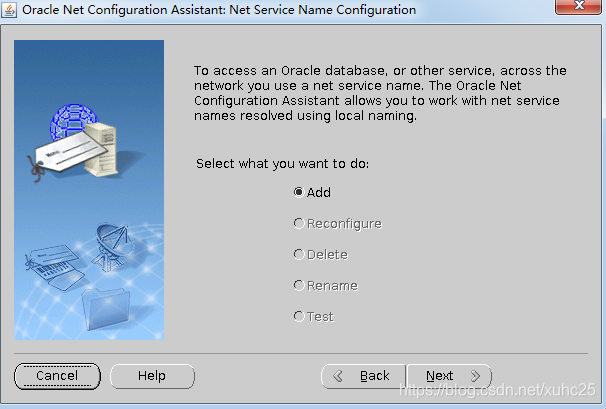Click the wizard illustration side image

(89, 190)
